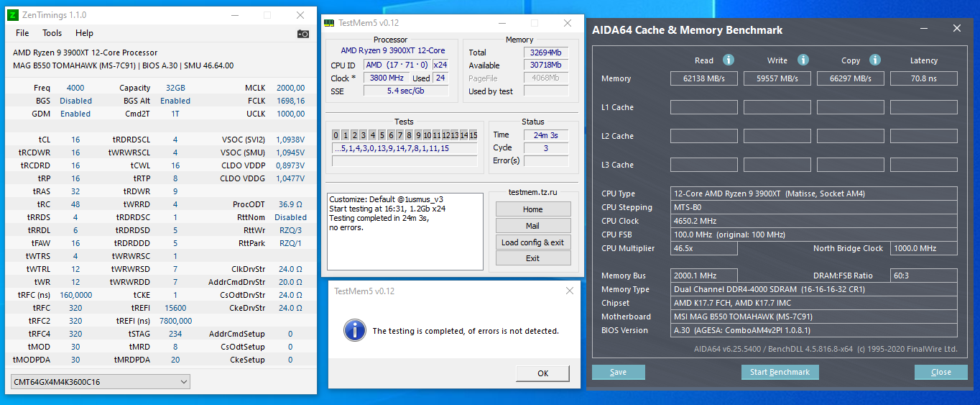The width and height of the screenshot is (980, 405).
Task: Click the Home button in TestMem5
Action: (533, 209)
